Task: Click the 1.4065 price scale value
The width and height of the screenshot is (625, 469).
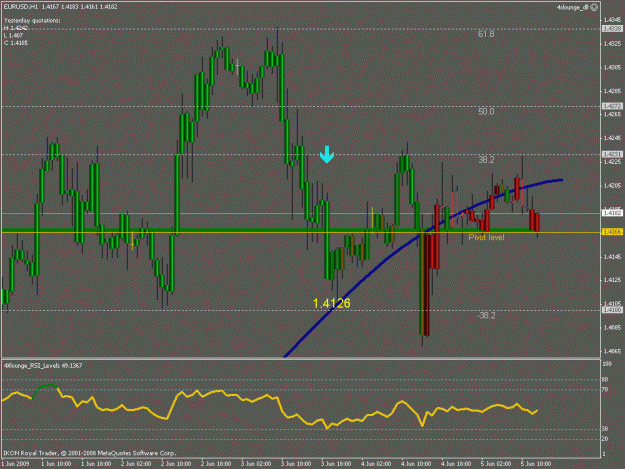Action: (613, 351)
